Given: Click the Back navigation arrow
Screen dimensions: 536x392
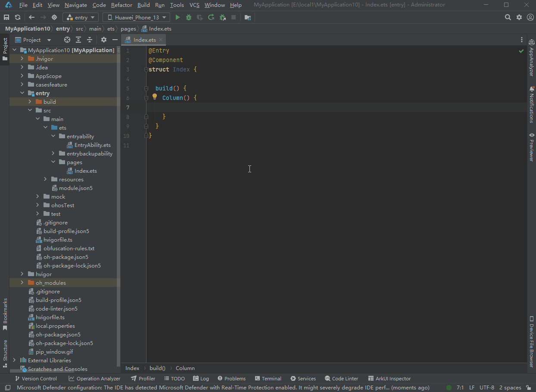Looking at the screenshot, I should pos(32,17).
